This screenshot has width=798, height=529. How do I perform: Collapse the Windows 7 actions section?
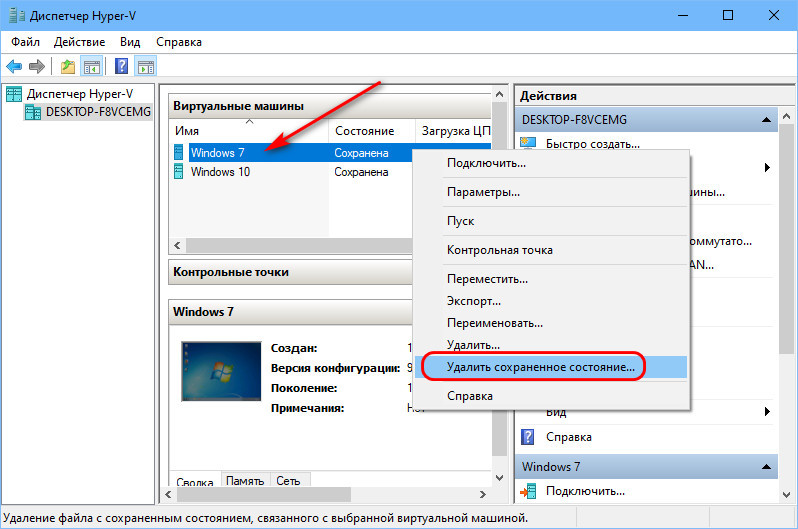[x=766, y=466]
